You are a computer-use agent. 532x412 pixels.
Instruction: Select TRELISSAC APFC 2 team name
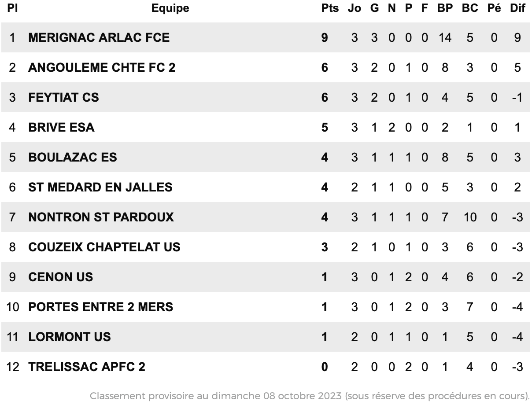[86, 367]
